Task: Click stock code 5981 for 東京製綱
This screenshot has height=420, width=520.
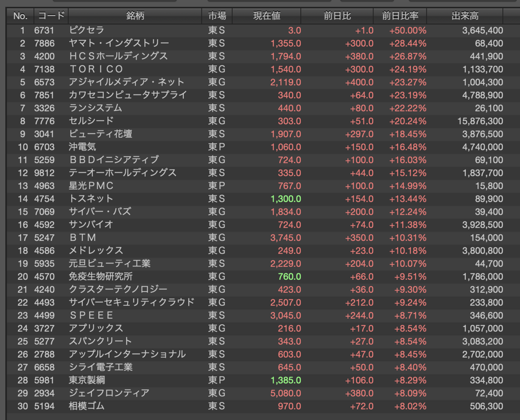Action: (x=45, y=380)
